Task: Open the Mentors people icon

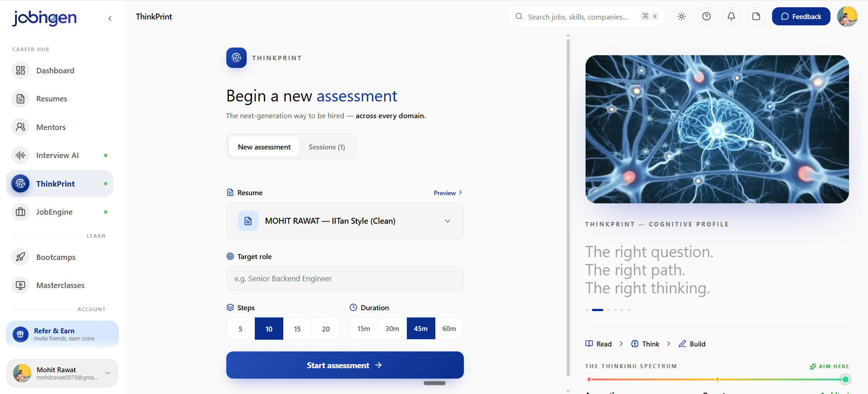Action: 20,127
